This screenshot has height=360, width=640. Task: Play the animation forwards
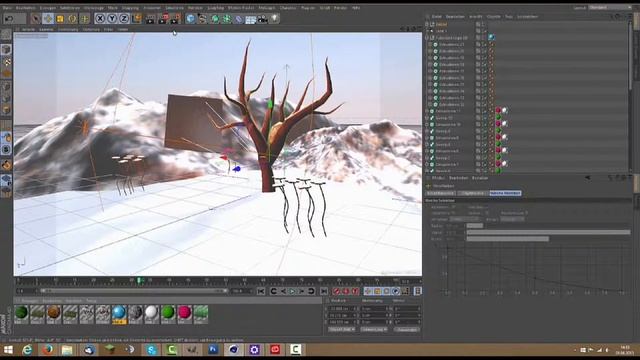tap(292, 291)
